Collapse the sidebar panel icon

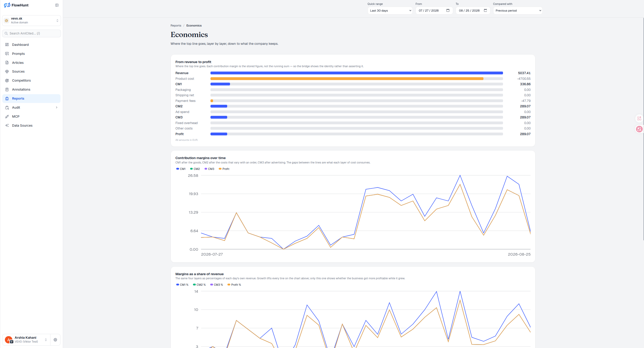pos(57,5)
